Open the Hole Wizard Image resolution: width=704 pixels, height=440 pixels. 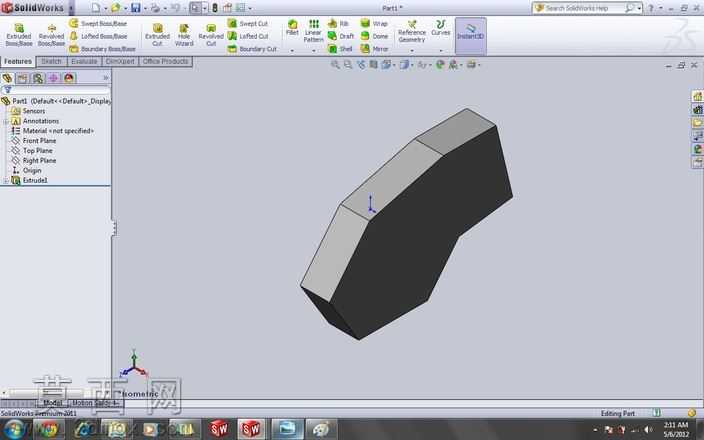pyautogui.click(x=184, y=35)
